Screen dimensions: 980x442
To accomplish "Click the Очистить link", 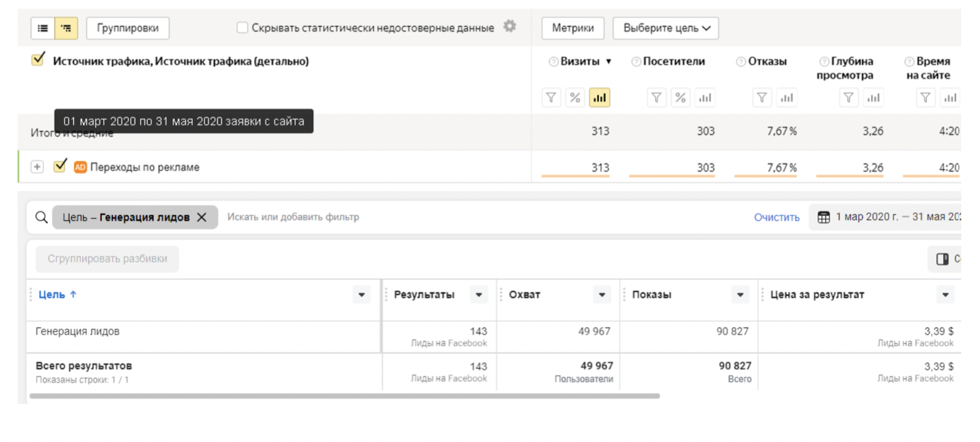I will pyautogui.click(x=776, y=217).
